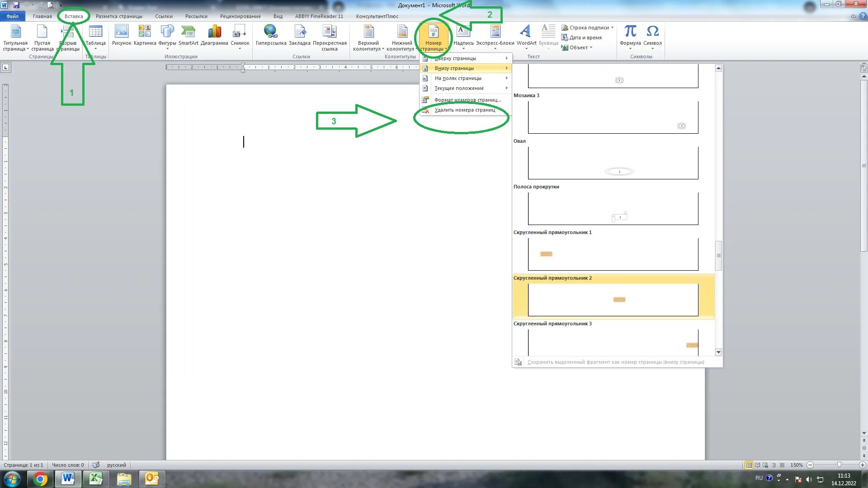Select Удалить номера страниц menu item

coord(464,110)
